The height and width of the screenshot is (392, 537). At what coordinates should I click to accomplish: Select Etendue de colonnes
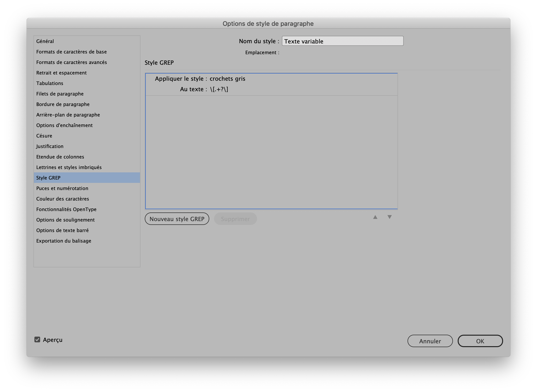tap(87, 157)
